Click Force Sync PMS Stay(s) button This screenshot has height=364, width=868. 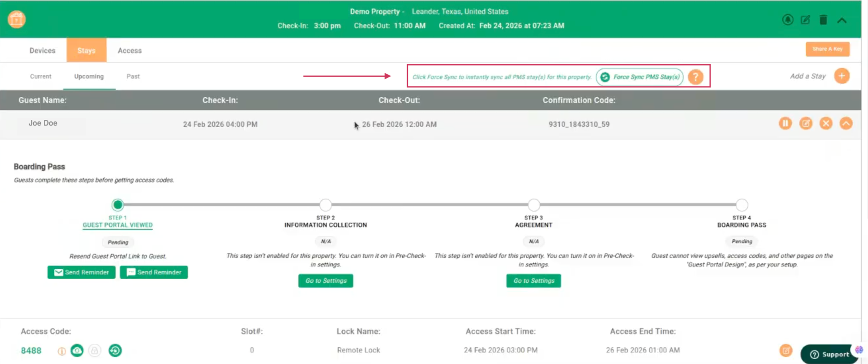[x=640, y=77]
